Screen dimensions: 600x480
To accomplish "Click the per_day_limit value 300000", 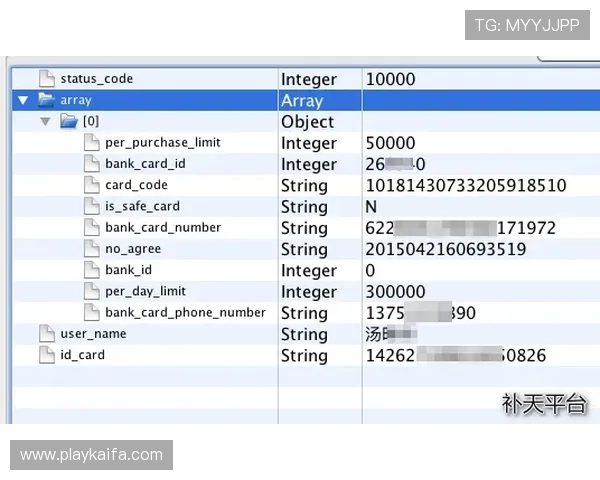I will pos(395,292).
